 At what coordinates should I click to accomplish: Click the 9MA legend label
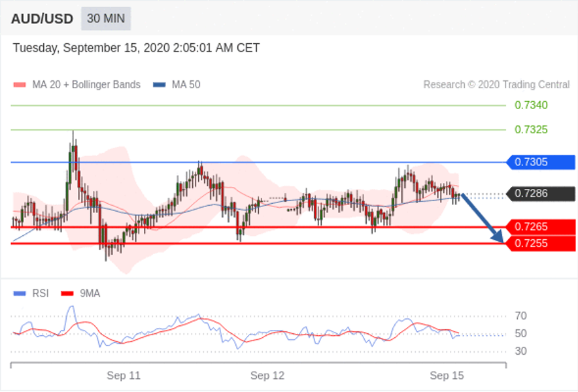pyautogui.click(x=90, y=293)
